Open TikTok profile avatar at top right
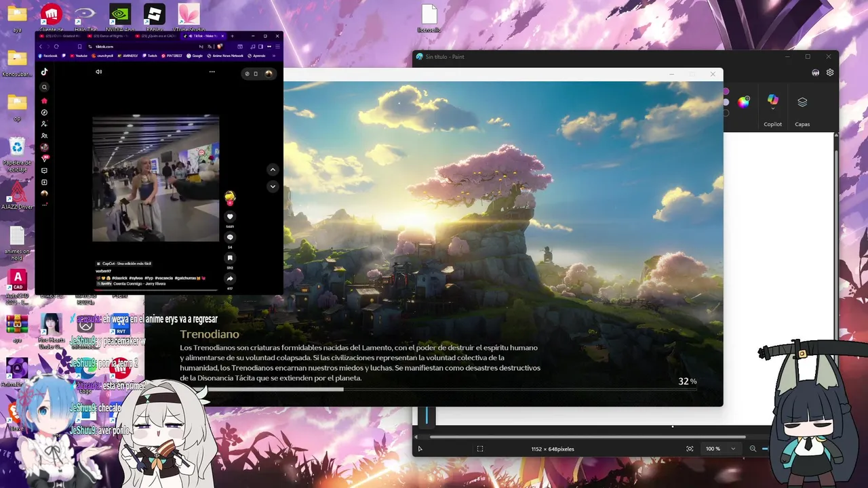The height and width of the screenshot is (488, 868). pos(269,73)
